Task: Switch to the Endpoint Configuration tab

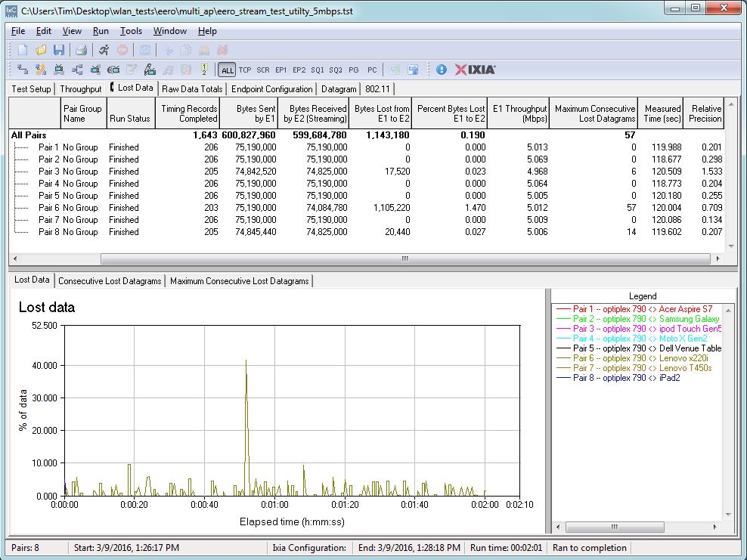Action: point(272,89)
